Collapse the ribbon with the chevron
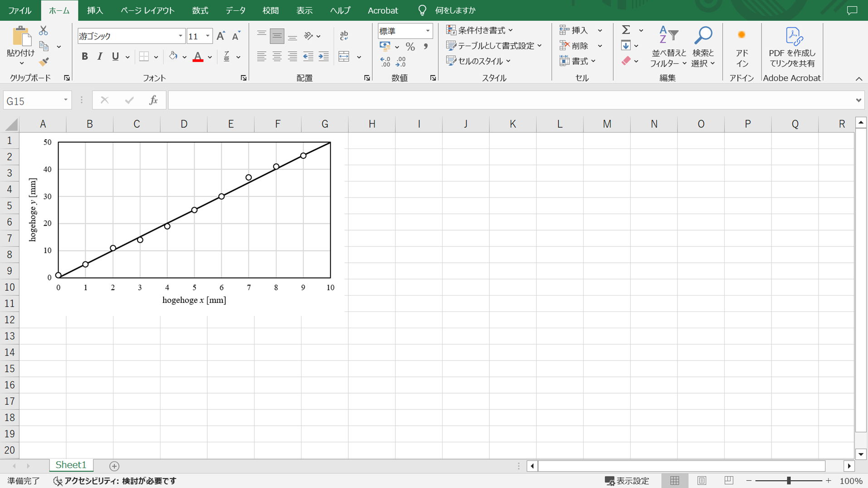Screen dimensions: 868x488 (859, 79)
